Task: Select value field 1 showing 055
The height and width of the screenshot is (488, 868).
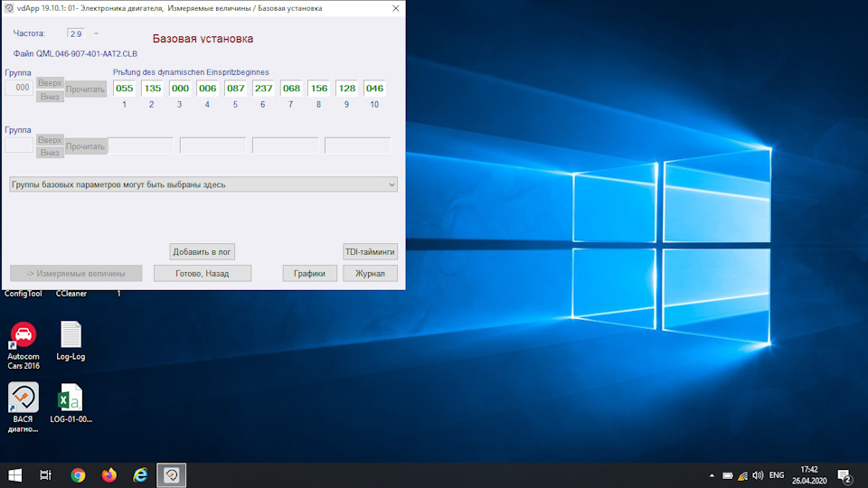Action: click(125, 88)
